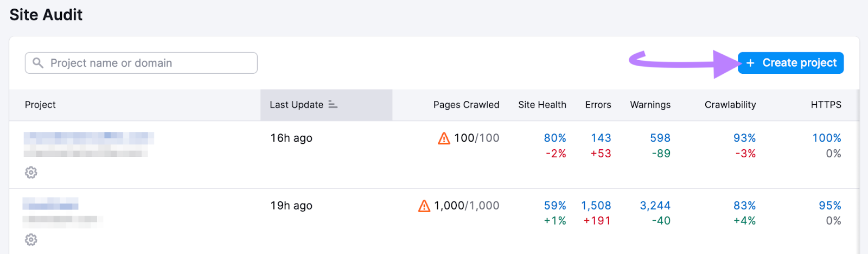This screenshot has height=254, width=868.
Task: Open the 83% crawlability link
Action: [744, 206]
